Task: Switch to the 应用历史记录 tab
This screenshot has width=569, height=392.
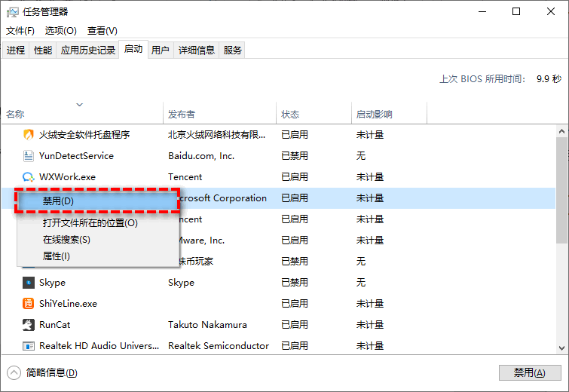Action: click(x=88, y=50)
